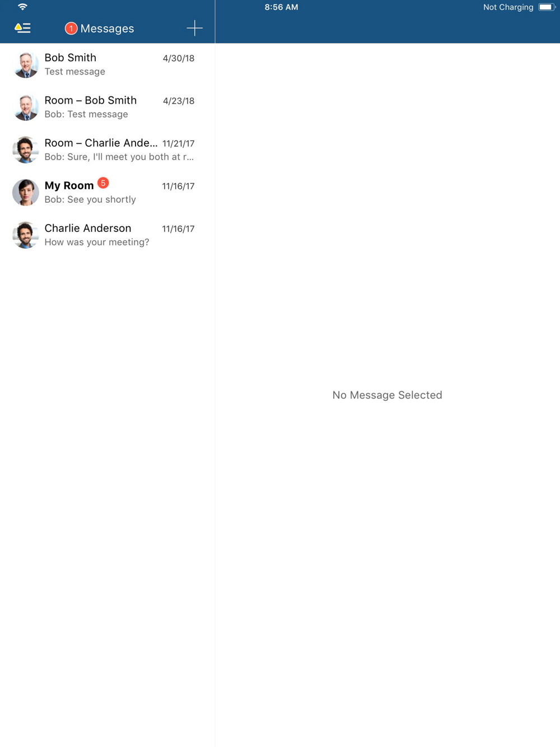Open the sidebar menu icon with alert
560x747 pixels.
click(22, 28)
